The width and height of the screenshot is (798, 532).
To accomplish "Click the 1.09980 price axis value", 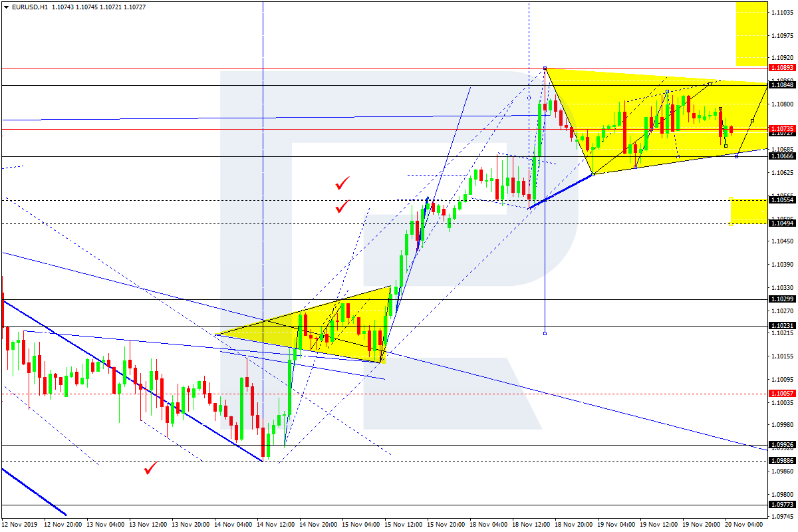I will point(783,425).
